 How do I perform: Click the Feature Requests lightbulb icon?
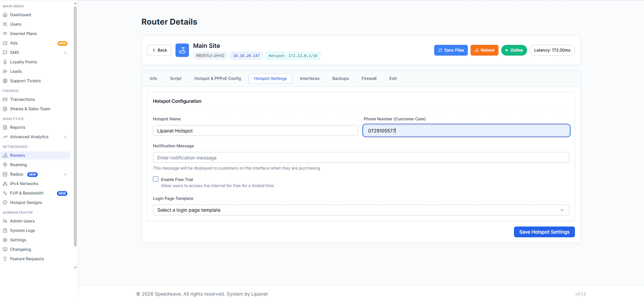(x=5, y=259)
